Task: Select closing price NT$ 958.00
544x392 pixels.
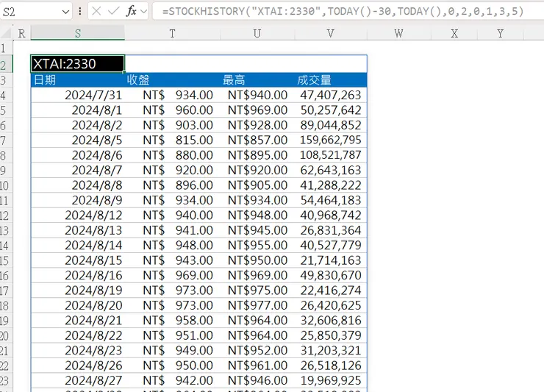Action: tap(173, 321)
